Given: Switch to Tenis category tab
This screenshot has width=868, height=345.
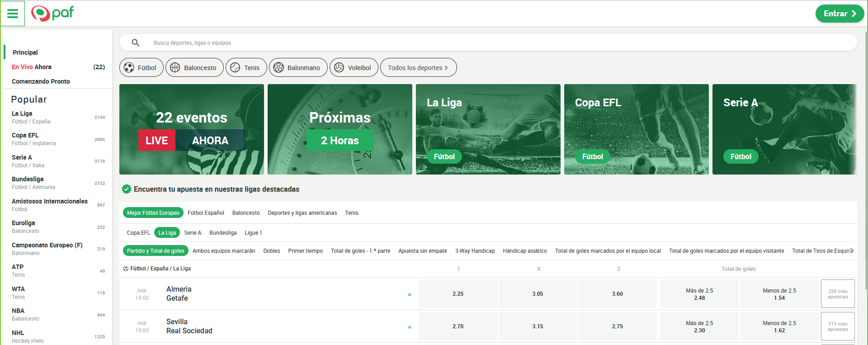Looking at the screenshot, I should pos(351,213).
